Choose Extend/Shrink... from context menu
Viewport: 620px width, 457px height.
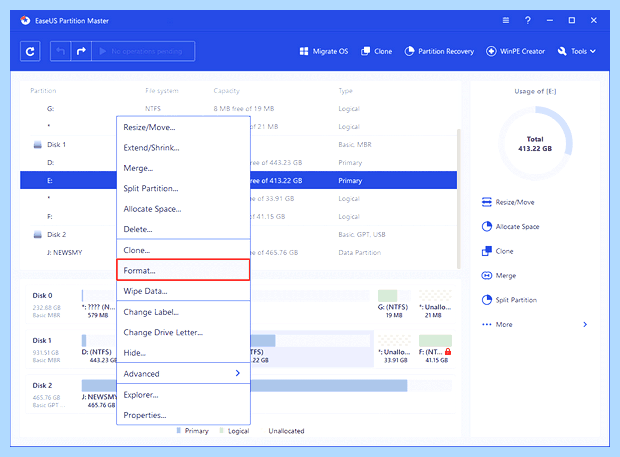[183, 148]
